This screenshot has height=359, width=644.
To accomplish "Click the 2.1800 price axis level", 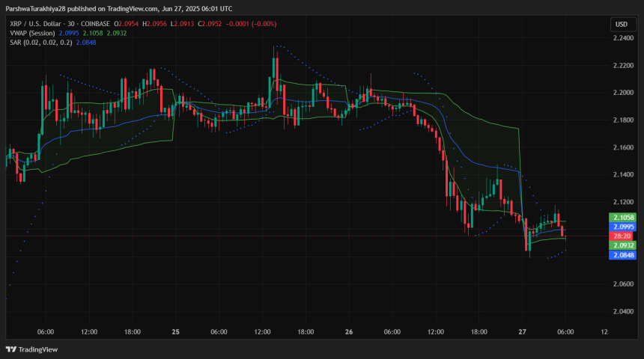I will pos(623,120).
